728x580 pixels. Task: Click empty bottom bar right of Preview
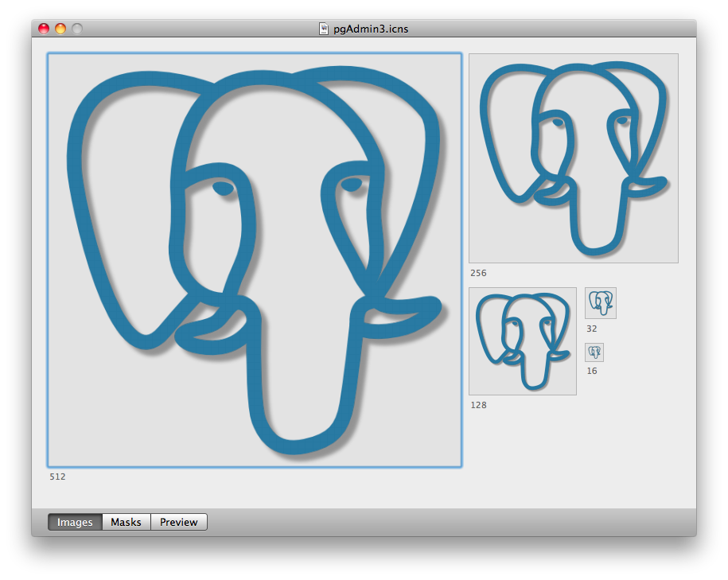coord(446,522)
